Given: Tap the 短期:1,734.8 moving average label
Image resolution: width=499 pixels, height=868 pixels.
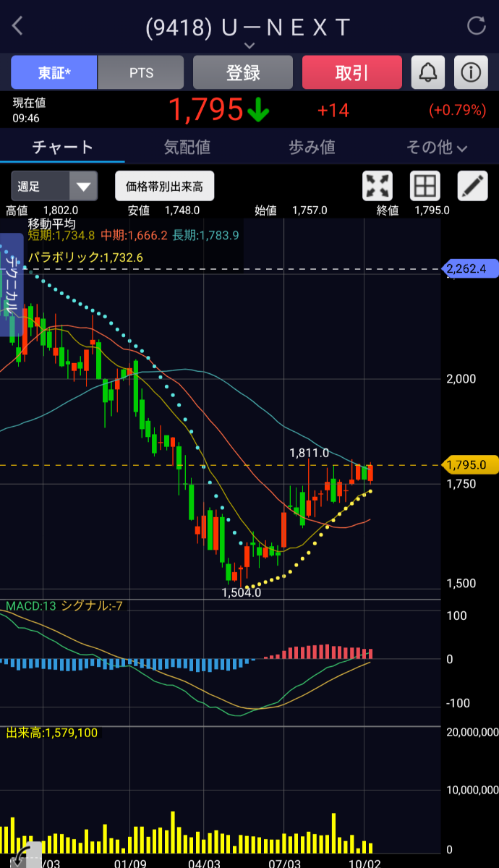Looking at the screenshot, I should point(61,235).
